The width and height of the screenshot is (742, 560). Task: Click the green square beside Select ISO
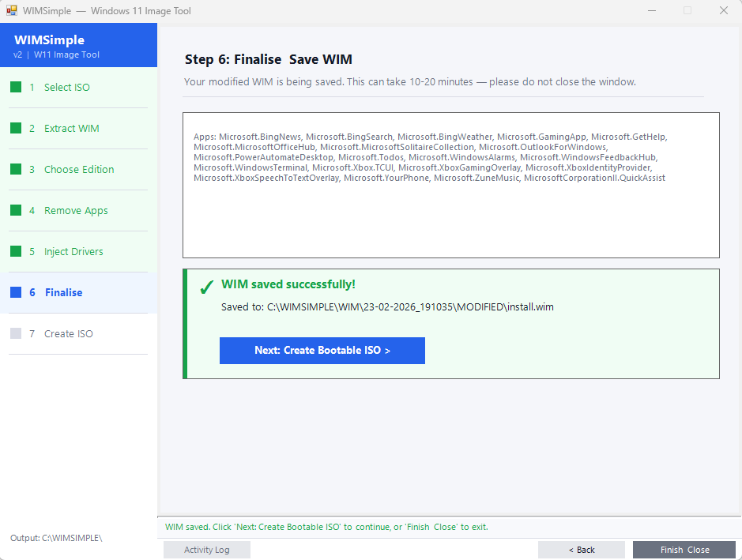click(x=16, y=88)
